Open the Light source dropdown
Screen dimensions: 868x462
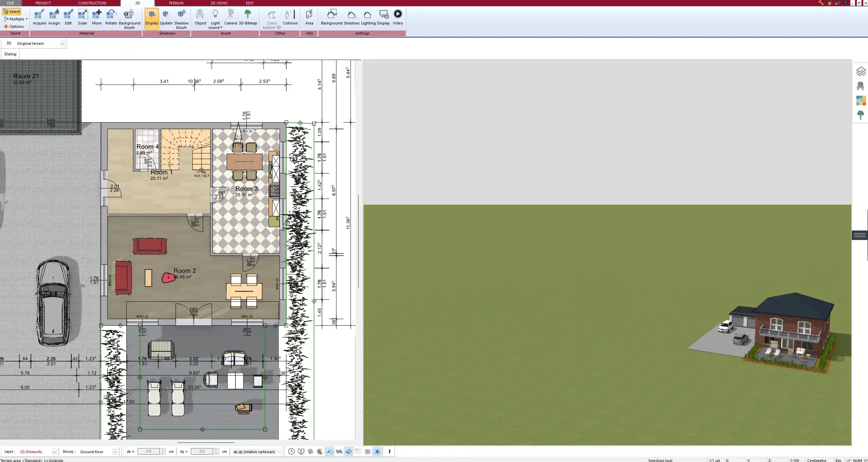(215, 20)
